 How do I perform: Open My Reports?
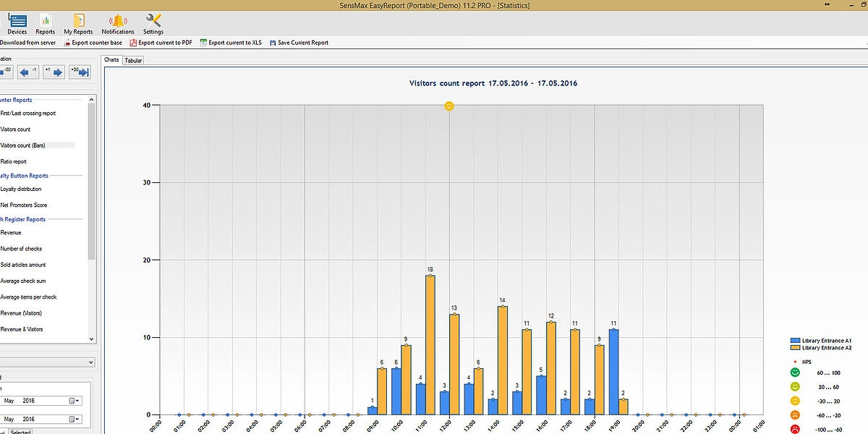(x=78, y=24)
